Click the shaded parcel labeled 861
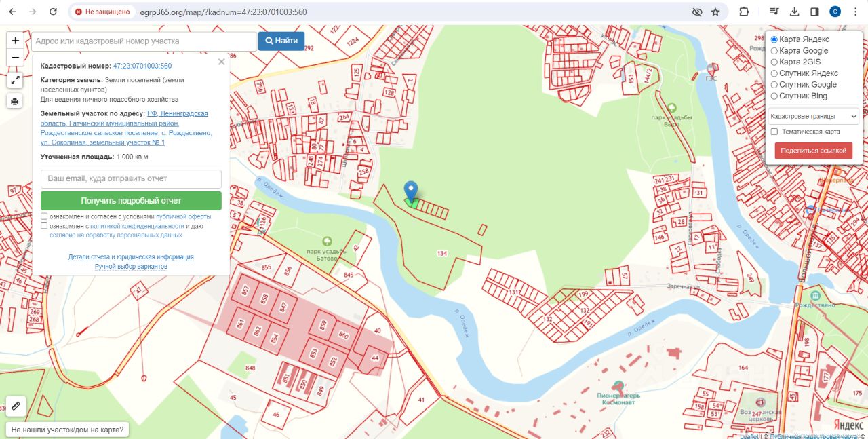Viewport: 868px width, 439px height. pos(241,324)
